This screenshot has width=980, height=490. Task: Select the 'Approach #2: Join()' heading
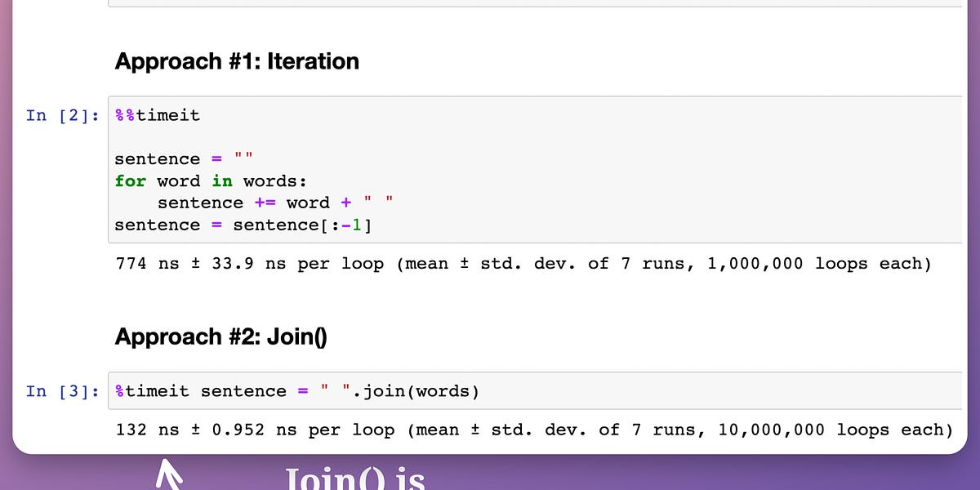pos(221,336)
